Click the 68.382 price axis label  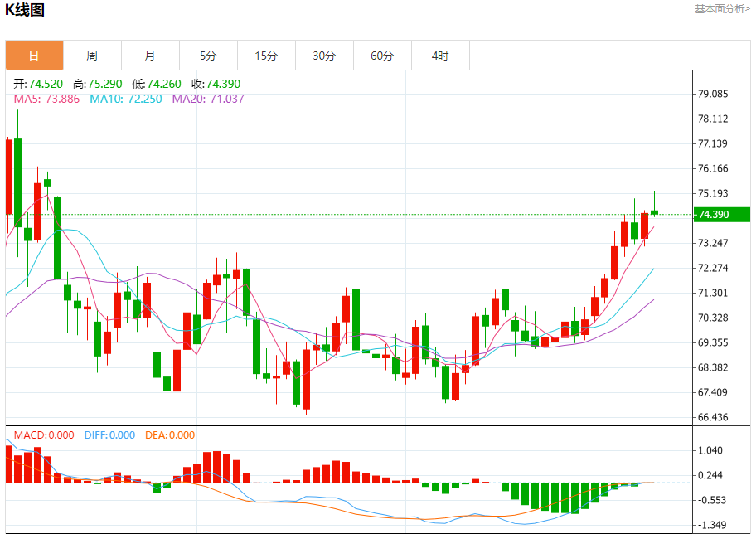[713, 367]
